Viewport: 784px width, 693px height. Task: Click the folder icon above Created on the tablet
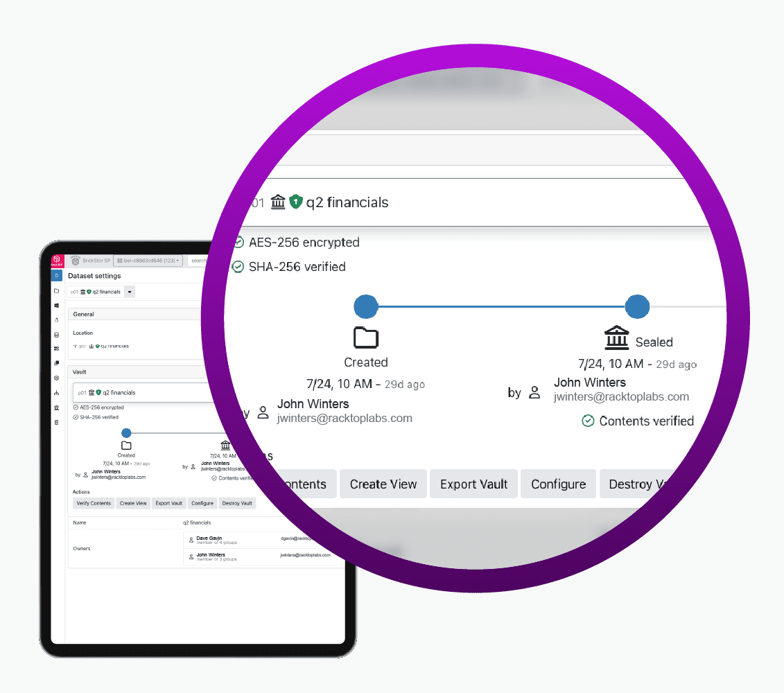126,446
